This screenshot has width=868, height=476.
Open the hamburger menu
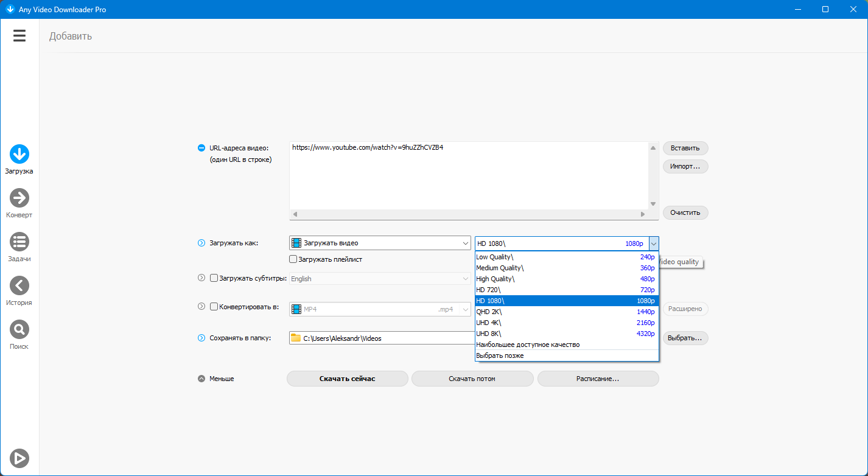19,36
